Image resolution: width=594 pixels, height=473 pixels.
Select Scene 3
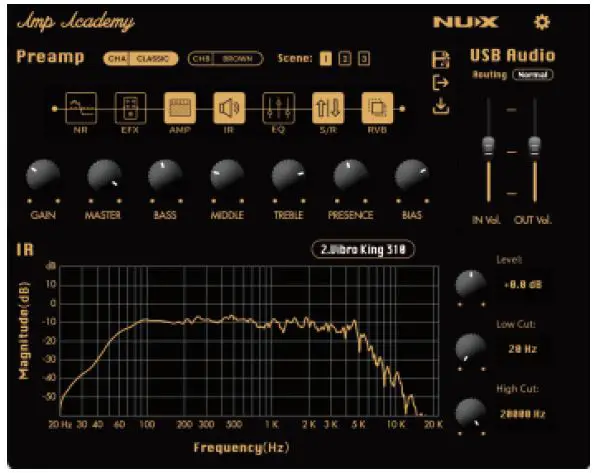pyautogui.click(x=364, y=59)
